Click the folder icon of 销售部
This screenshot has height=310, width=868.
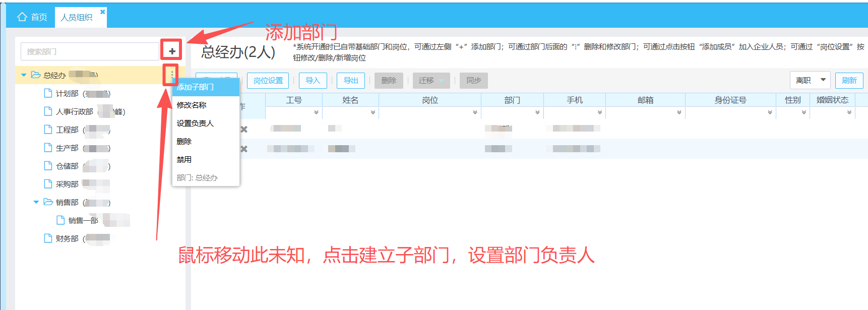click(x=48, y=202)
